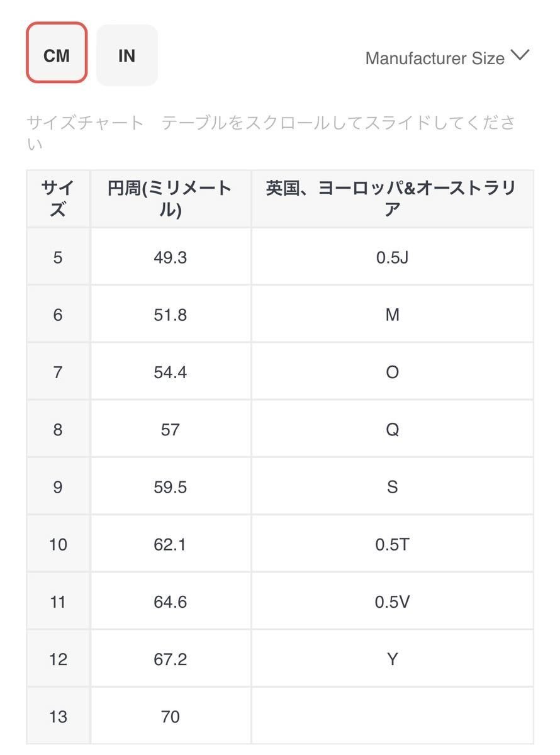Select the 0.5J UK size entry

392,257
